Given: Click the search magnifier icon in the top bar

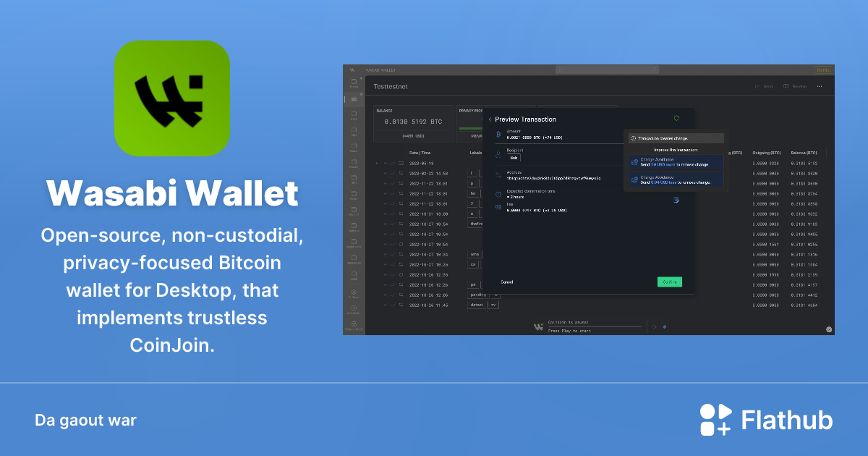Looking at the screenshot, I should [655, 69].
